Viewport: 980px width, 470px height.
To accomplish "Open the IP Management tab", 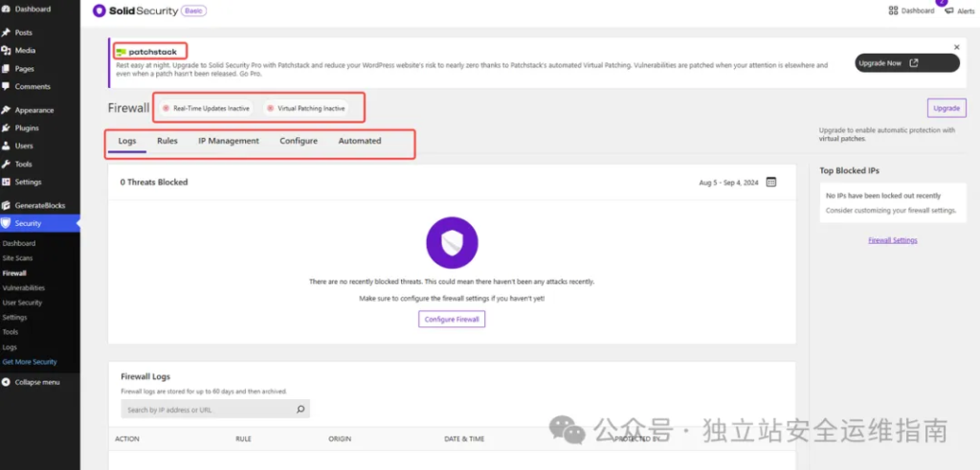I will [229, 142].
